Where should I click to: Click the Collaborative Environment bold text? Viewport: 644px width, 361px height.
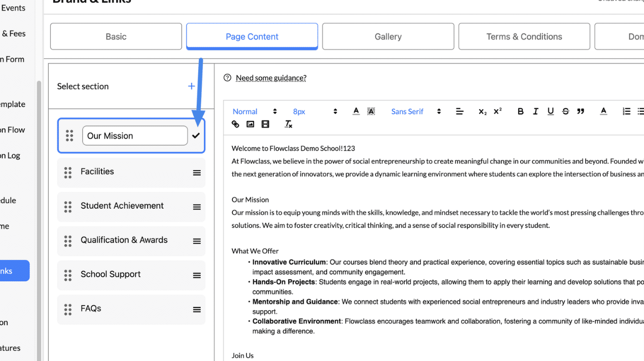(297, 321)
